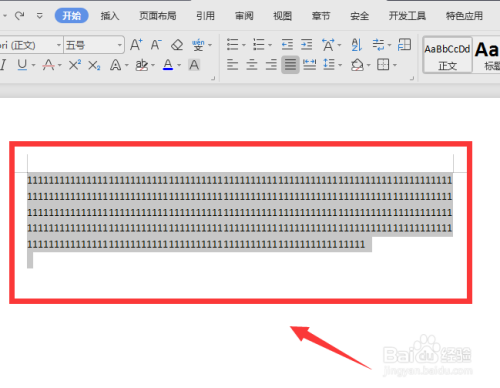Click the bulleted list icon
Screen dimensions: 500x388
click(232, 44)
